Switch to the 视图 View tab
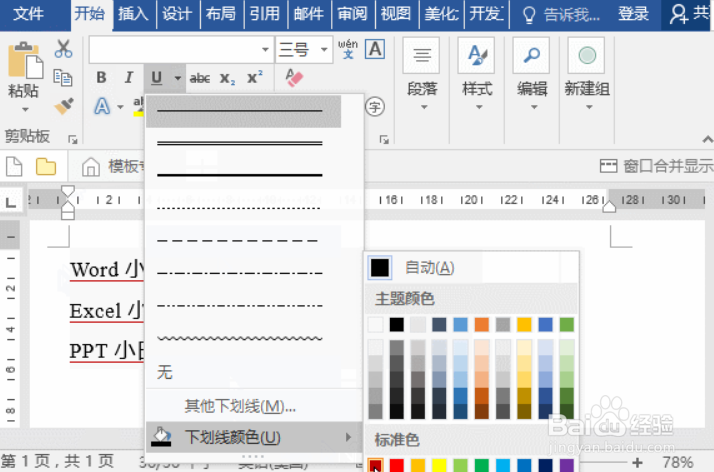Image resolution: width=714 pixels, height=472 pixels. point(396,14)
